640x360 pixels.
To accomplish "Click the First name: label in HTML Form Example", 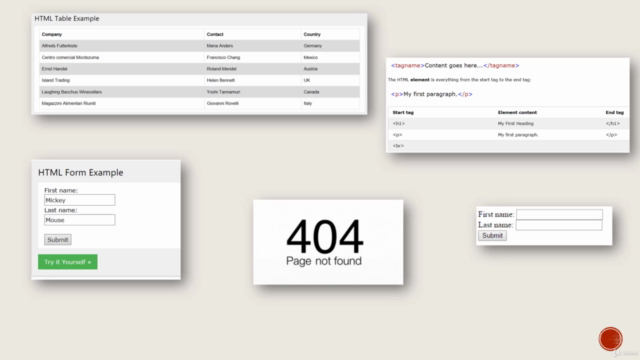I will [61, 190].
